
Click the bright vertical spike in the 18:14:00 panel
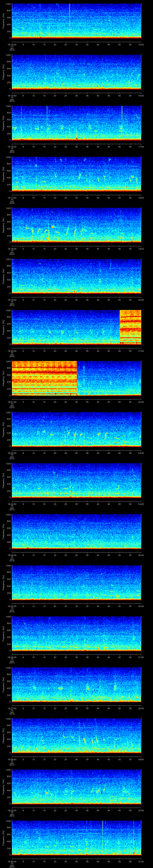click(70, 17)
